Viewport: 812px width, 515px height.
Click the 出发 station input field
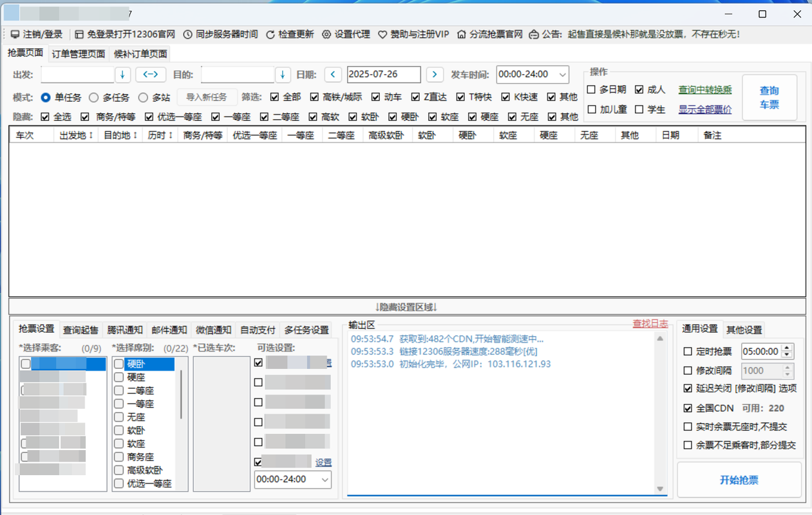tap(77, 75)
